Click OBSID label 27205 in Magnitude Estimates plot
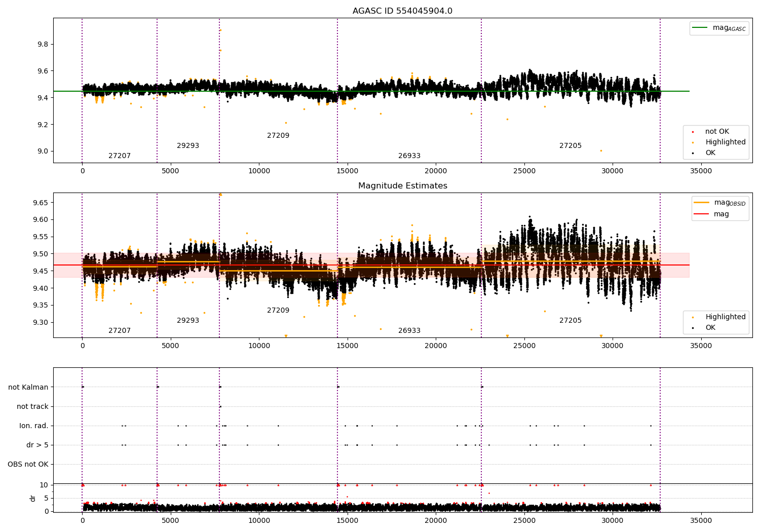760x532 pixels. coord(571,321)
